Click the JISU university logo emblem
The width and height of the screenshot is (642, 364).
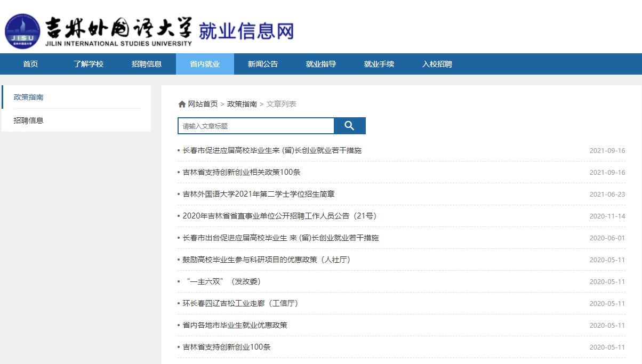pyautogui.click(x=22, y=31)
